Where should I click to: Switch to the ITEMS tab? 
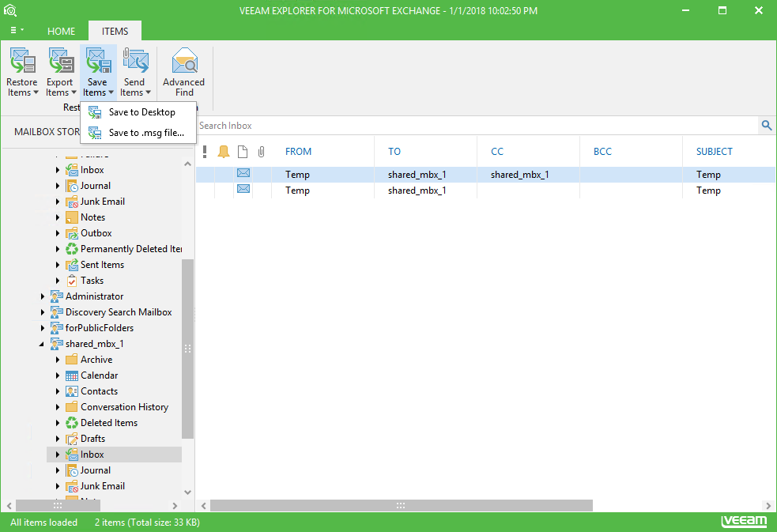(115, 31)
